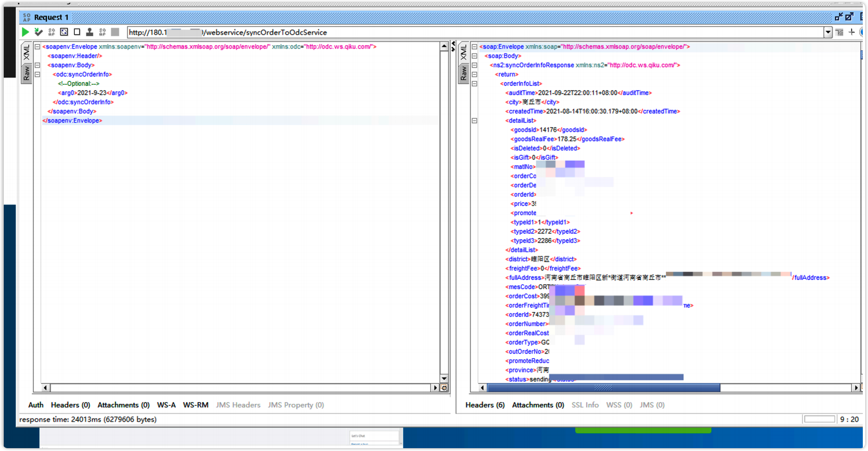Click the freightFee line in response
The width and height of the screenshot is (868, 451).
[543, 268]
